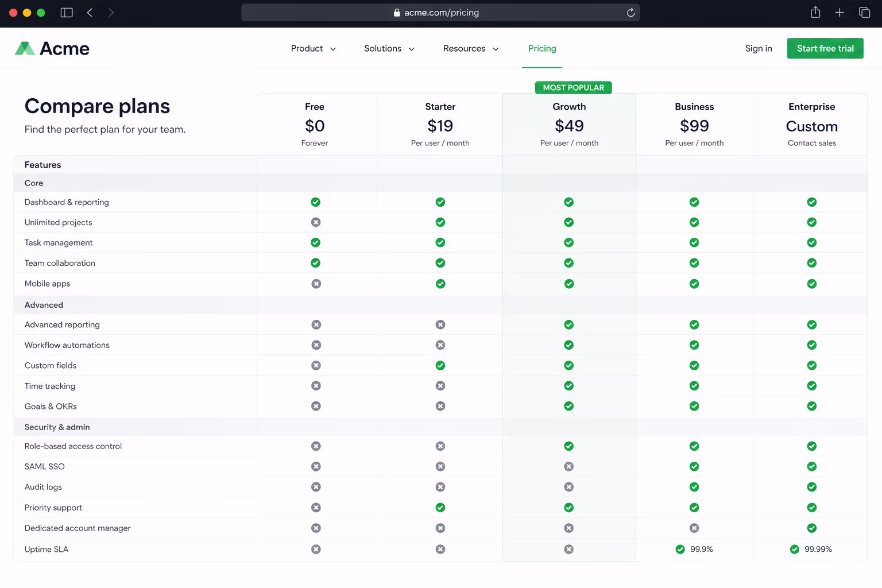Click the acme.com/pricing address bar
The height and width of the screenshot is (588, 882).
click(440, 13)
